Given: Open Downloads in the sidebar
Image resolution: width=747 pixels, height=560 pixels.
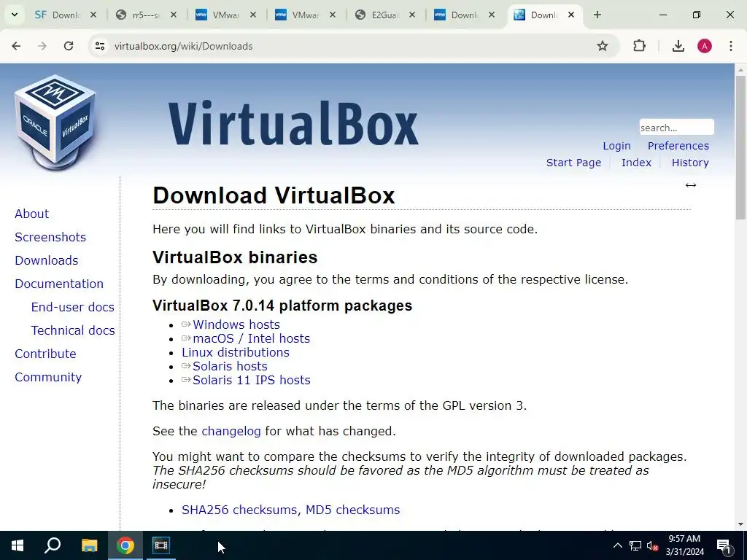Looking at the screenshot, I should pyautogui.click(x=46, y=260).
